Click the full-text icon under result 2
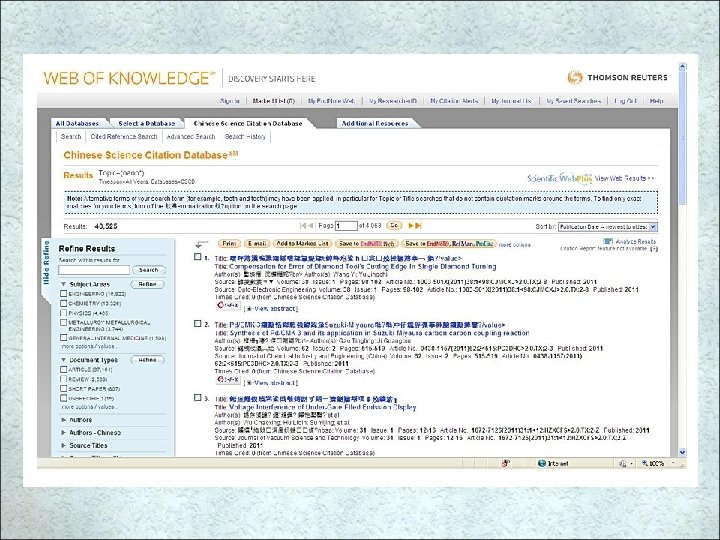This screenshot has height=540, width=720. (x=228, y=380)
